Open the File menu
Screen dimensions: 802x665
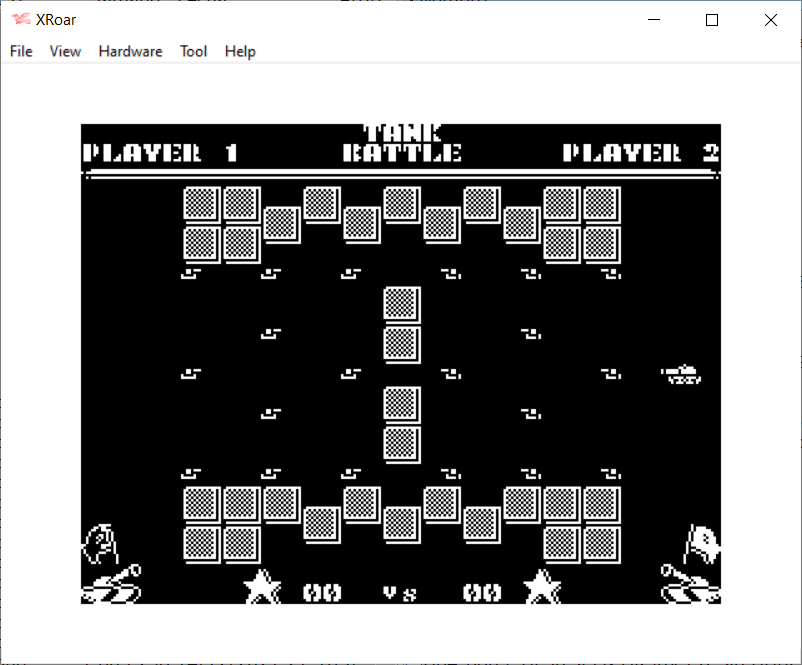(x=21, y=51)
